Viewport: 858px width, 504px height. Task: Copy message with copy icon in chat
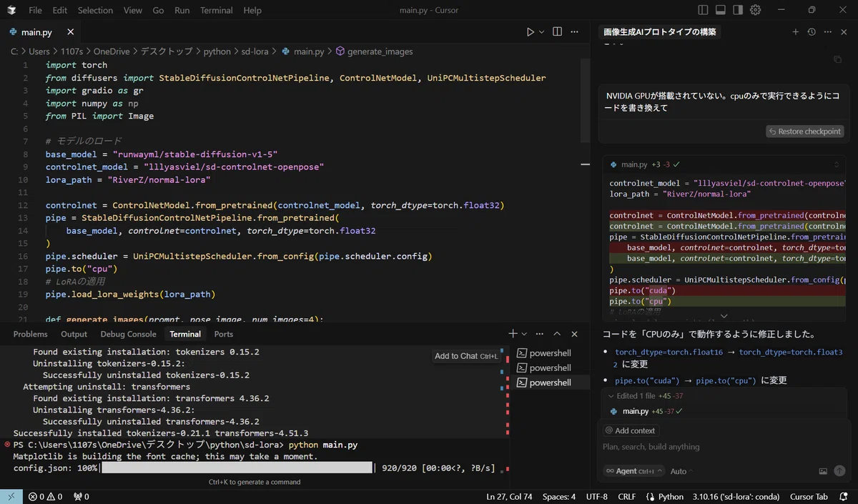coord(838,59)
